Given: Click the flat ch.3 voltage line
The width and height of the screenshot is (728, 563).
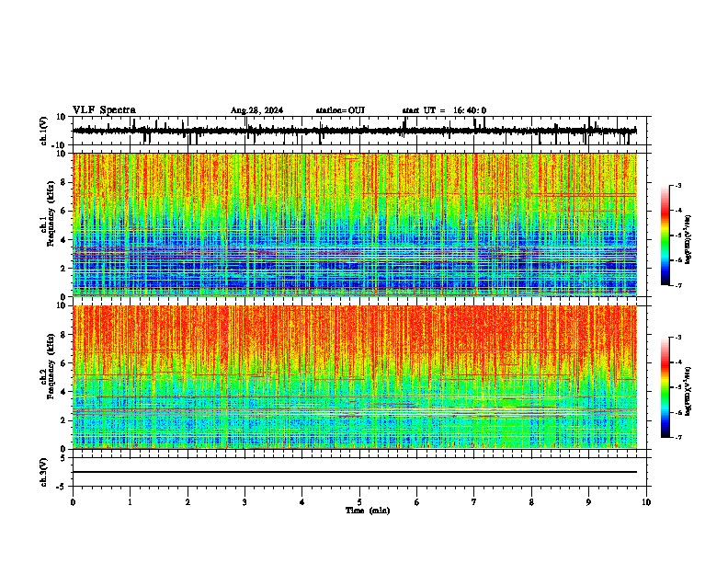Looking at the screenshot, I should coord(355,472).
